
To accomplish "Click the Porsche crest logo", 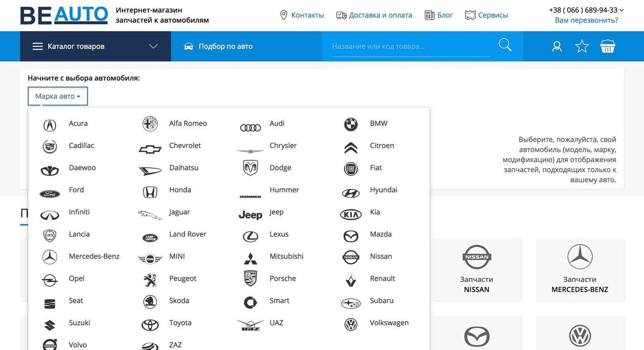I will coord(250,278).
